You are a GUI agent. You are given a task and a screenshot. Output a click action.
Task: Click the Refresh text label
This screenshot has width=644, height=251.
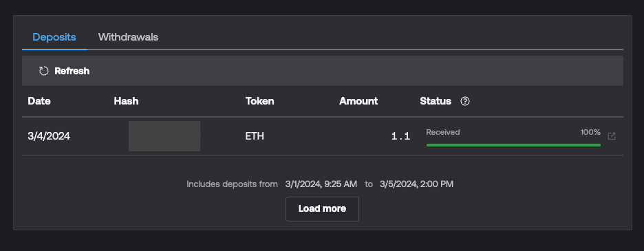(72, 71)
